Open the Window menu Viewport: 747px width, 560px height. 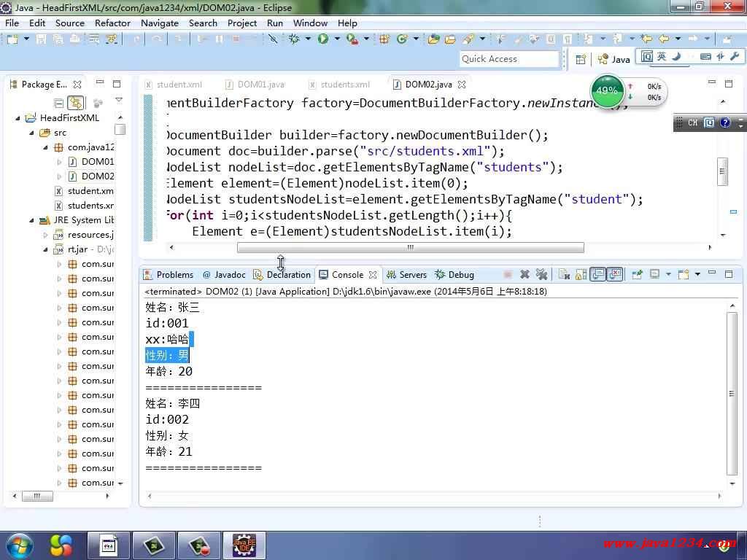pyautogui.click(x=310, y=23)
